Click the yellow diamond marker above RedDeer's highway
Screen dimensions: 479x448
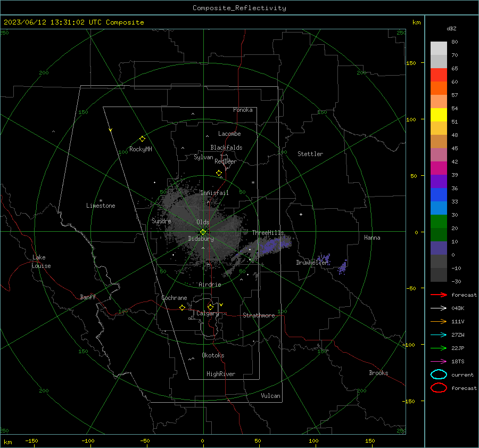[219, 173]
